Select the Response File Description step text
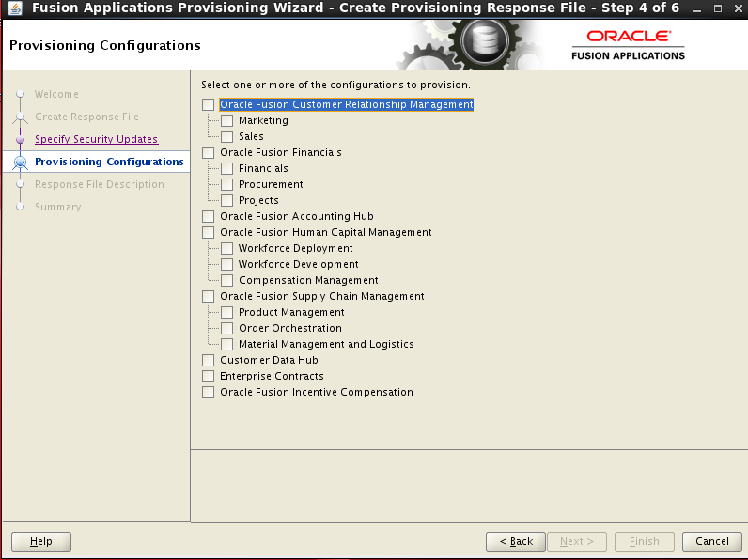The height and width of the screenshot is (560, 748). [x=100, y=184]
